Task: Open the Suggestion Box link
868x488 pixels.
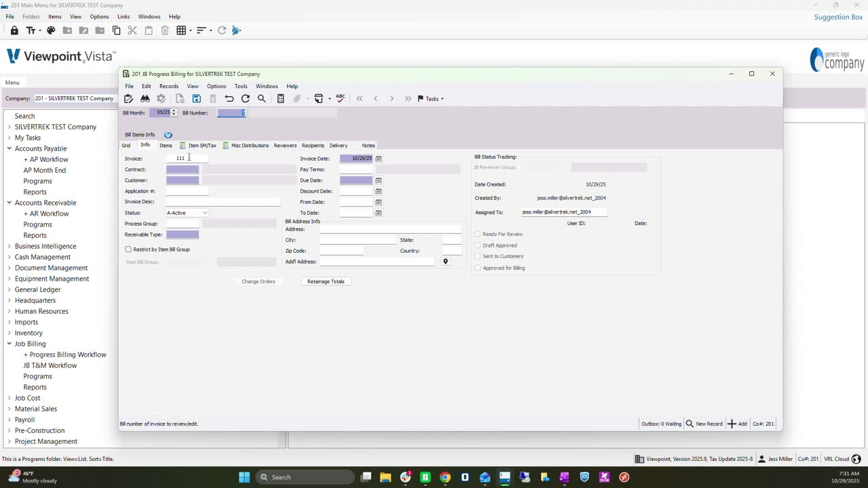Action: (x=838, y=17)
